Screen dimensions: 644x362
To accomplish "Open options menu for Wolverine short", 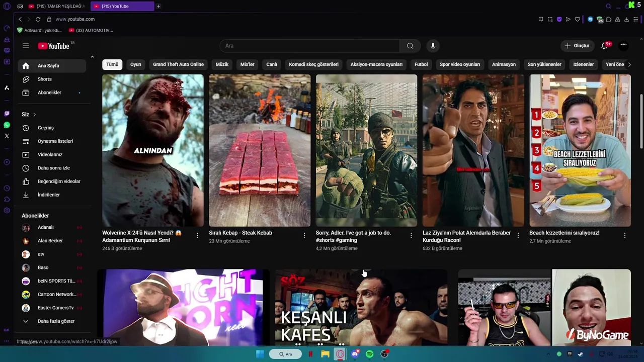I will point(197,235).
